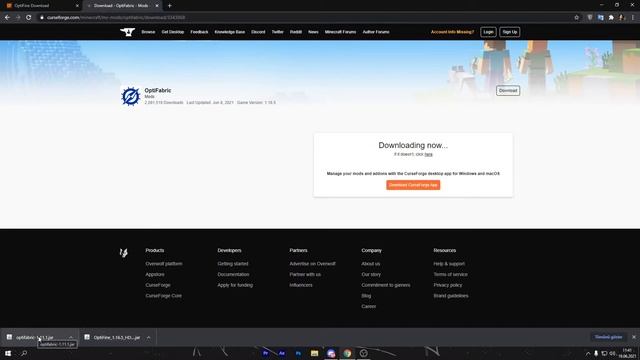Viewport: 640px width, 360px height.
Task: Open Apply for funding footer link
Action: [x=235, y=285]
